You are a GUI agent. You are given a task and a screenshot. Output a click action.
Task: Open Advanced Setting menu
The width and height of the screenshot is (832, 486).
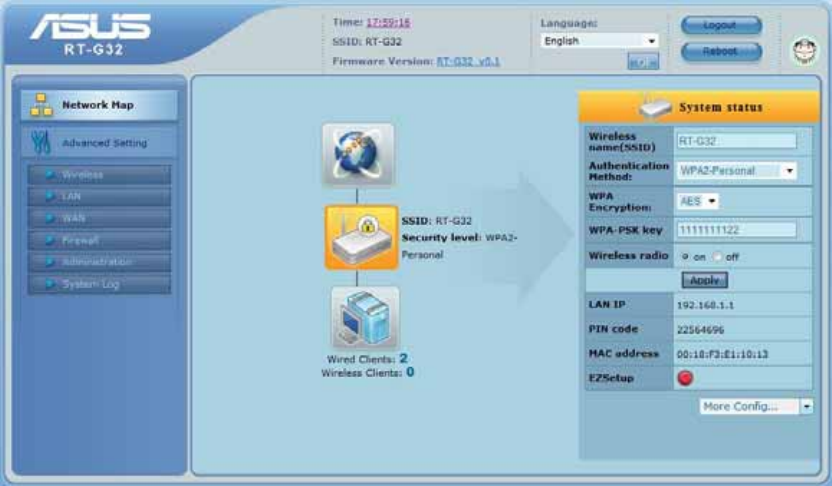[99, 142]
